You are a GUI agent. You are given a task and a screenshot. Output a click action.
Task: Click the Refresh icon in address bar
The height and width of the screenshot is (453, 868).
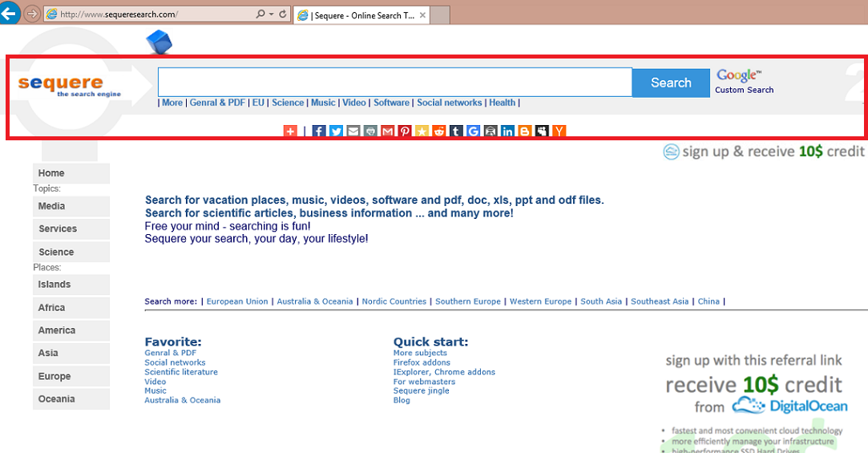point(283,14)
